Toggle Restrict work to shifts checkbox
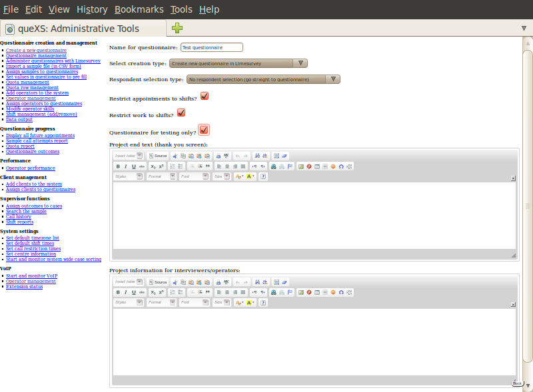This screenshot has width=533, height=392. pyautogui.click(x=181, y=113)
